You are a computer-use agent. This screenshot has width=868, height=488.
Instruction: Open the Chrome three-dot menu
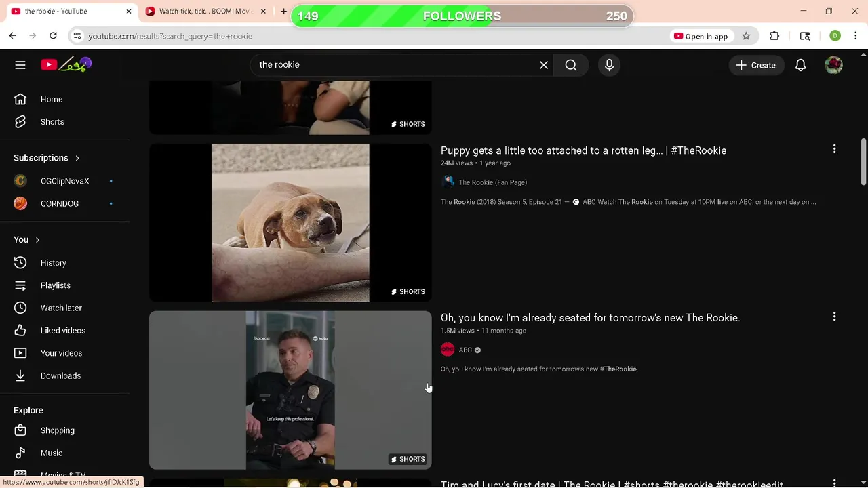click(x=856, y=36)
